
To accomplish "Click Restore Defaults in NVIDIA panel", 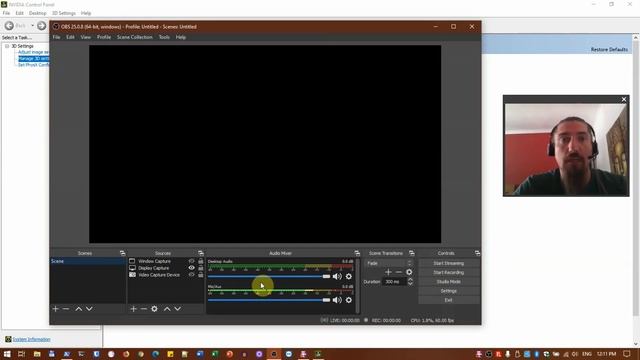I will point(609,49).
